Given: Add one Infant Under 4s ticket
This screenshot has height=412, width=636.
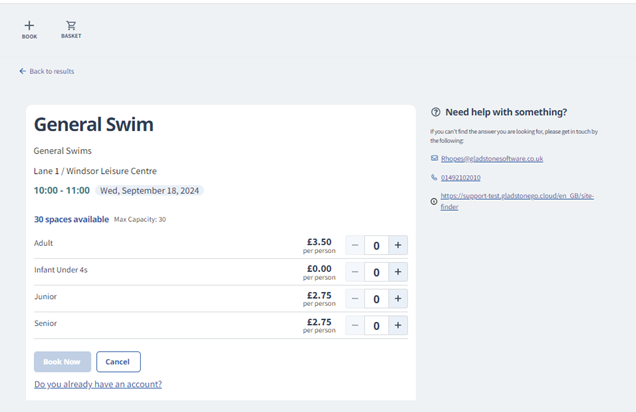Looking at the screenshot, I should [x=398, y=272].
